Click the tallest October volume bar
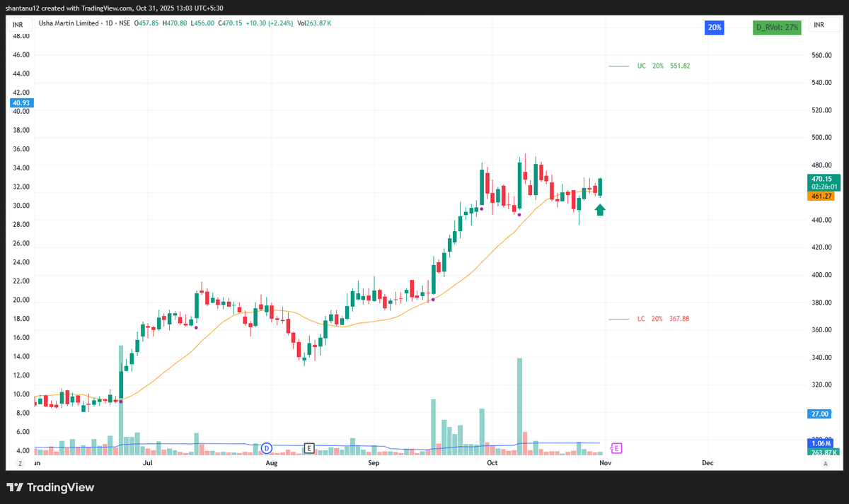This screenshot has width=849, height=504. click(x=519, y=406)
